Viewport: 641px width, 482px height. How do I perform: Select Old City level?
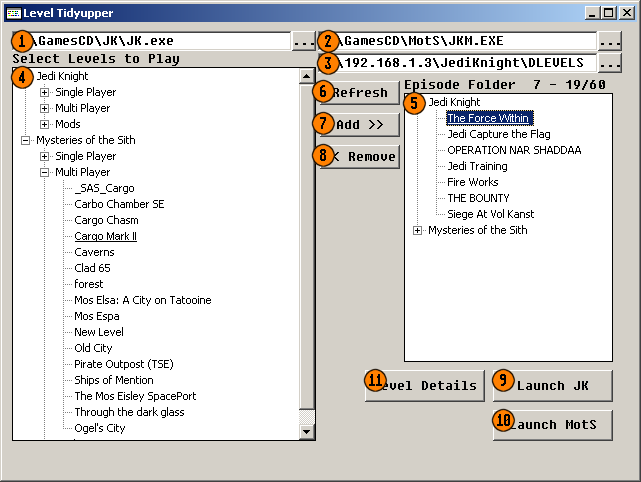(x=93, y=348)
